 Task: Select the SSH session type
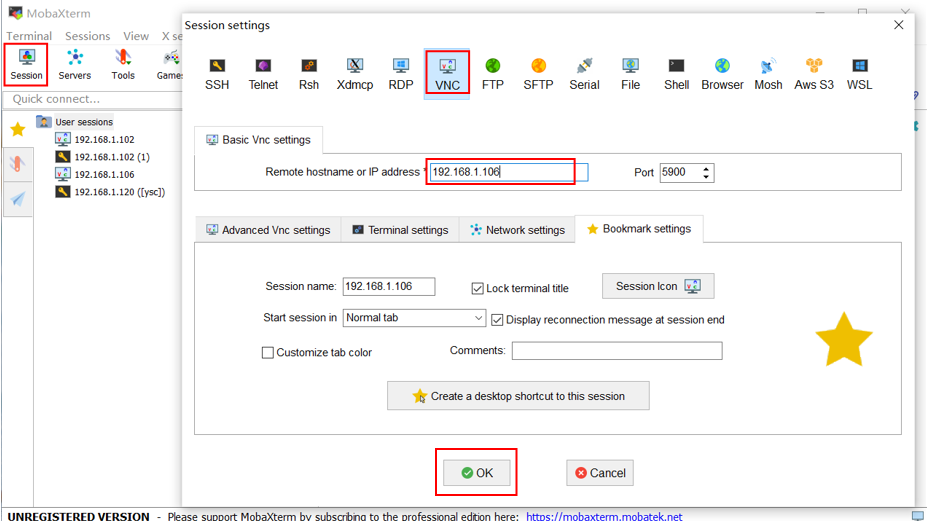point(217,74)
